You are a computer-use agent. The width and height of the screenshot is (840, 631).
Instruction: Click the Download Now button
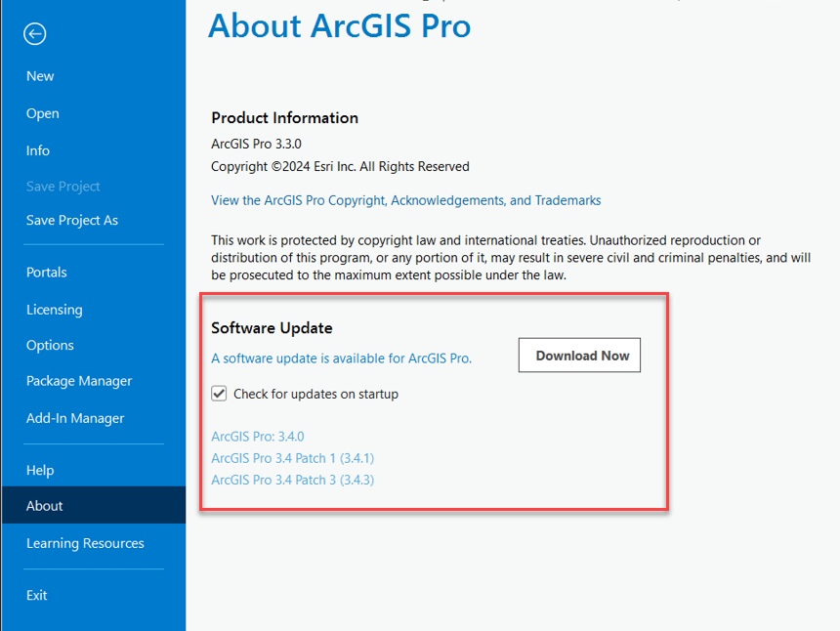tap(579, 355)
